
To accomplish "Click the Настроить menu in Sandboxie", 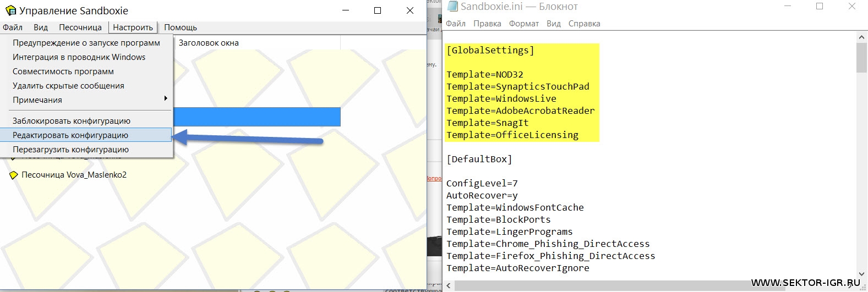I will click(x=133, y=27).
